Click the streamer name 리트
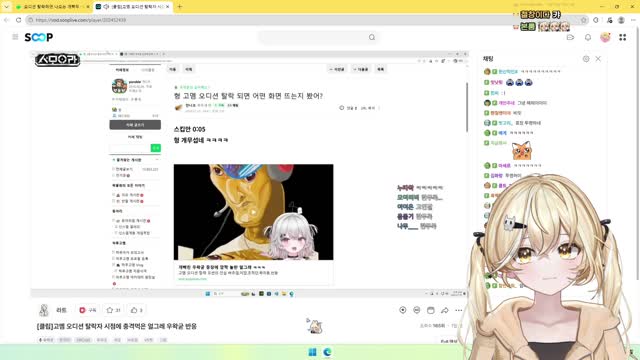The image size is (640, 360). [61, 310]
